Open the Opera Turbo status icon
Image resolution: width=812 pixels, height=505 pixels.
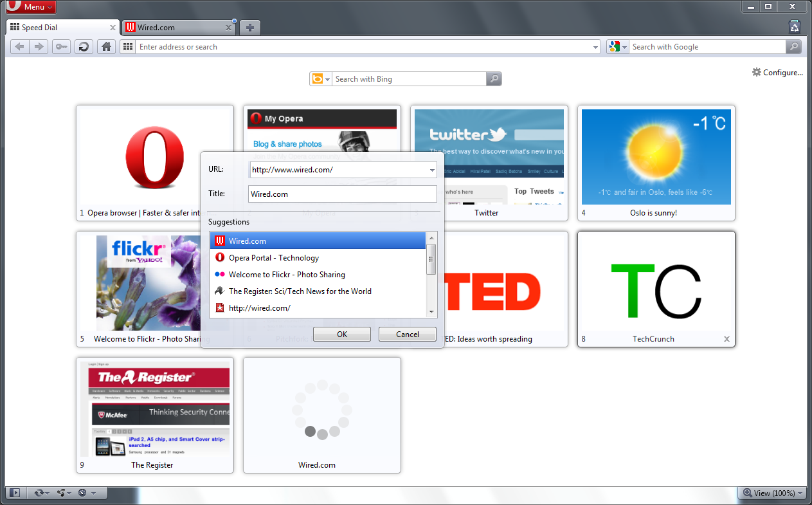(x=82, y=493)
